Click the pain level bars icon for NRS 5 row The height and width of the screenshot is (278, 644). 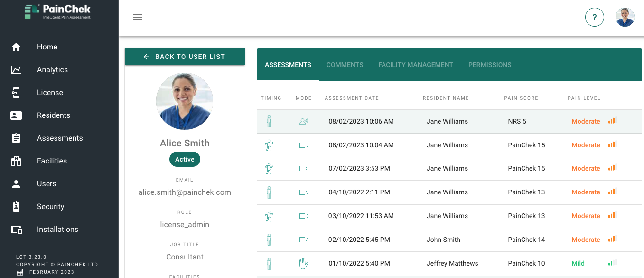coord(612,121)
